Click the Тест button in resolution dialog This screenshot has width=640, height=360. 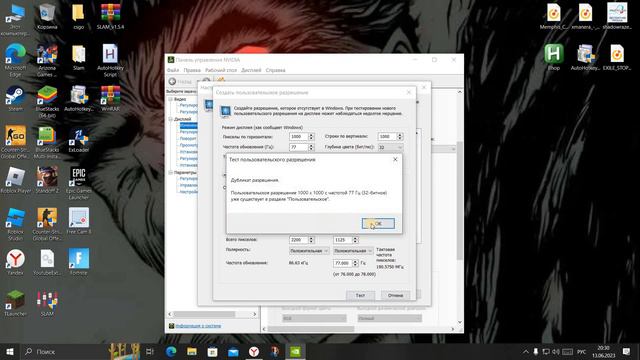click(360, 295)
